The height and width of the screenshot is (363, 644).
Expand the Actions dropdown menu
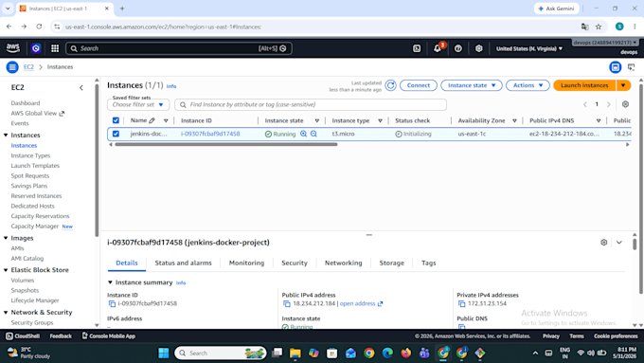(x=528, y=85)
